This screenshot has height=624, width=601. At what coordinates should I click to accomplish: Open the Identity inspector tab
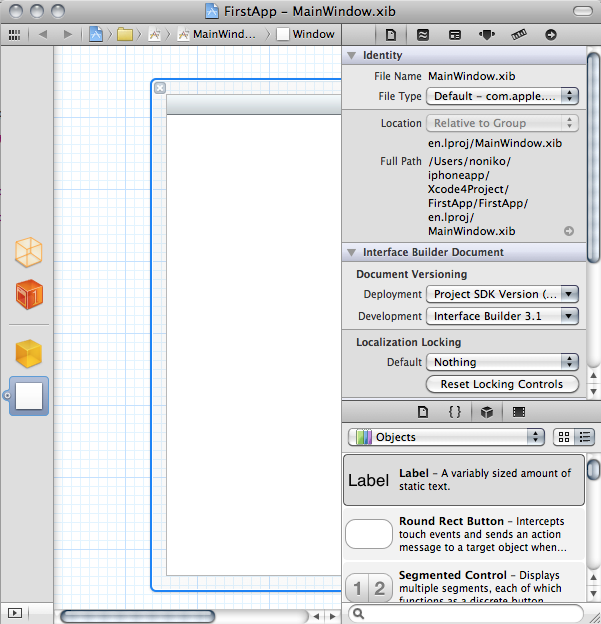(x=455, y=35)
